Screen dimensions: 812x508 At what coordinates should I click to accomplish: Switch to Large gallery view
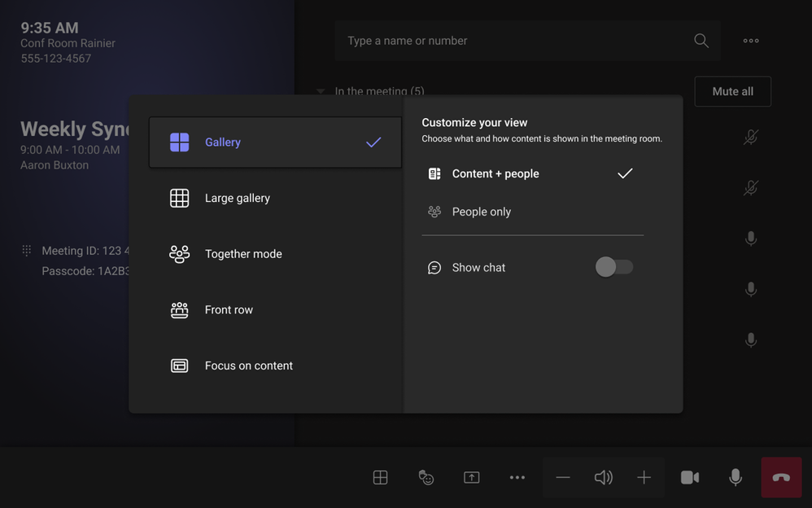tap(237, 198)
